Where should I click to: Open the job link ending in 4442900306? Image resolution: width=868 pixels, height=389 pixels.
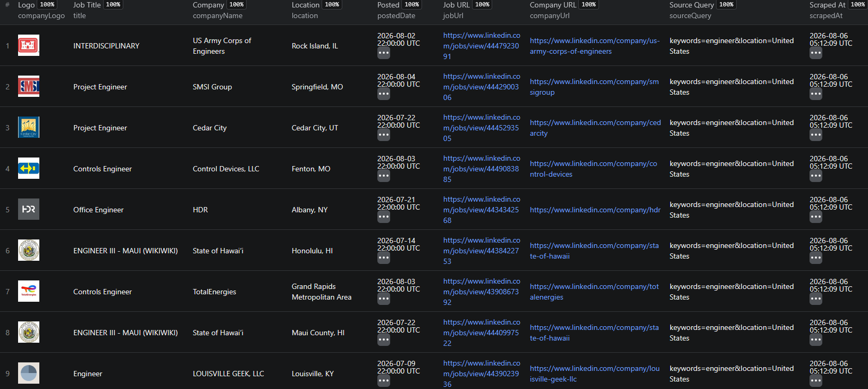pyautogui.click(x=482, y=87)
